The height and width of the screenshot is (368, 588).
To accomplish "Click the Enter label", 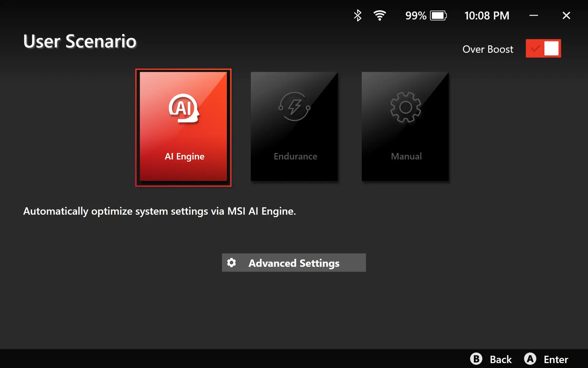I will pyautogui.click(x=556, y=359).
